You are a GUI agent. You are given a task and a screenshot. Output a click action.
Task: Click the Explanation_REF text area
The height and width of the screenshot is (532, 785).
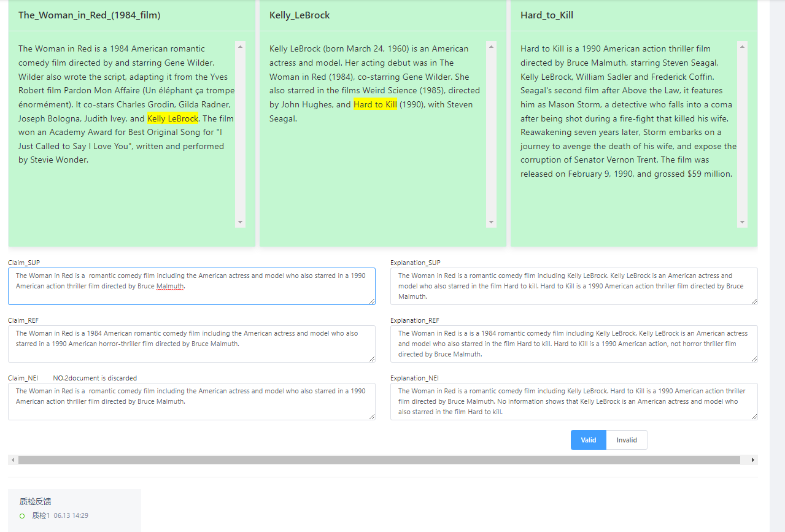574,344
